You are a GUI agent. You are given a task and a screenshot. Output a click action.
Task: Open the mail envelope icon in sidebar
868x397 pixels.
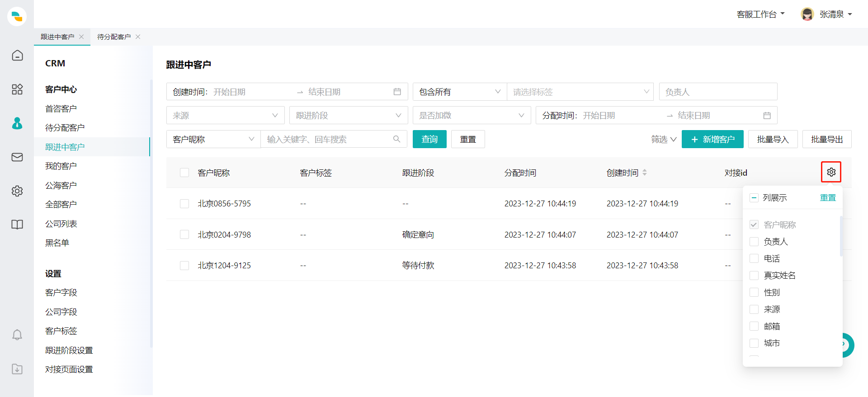pos(17,157)
